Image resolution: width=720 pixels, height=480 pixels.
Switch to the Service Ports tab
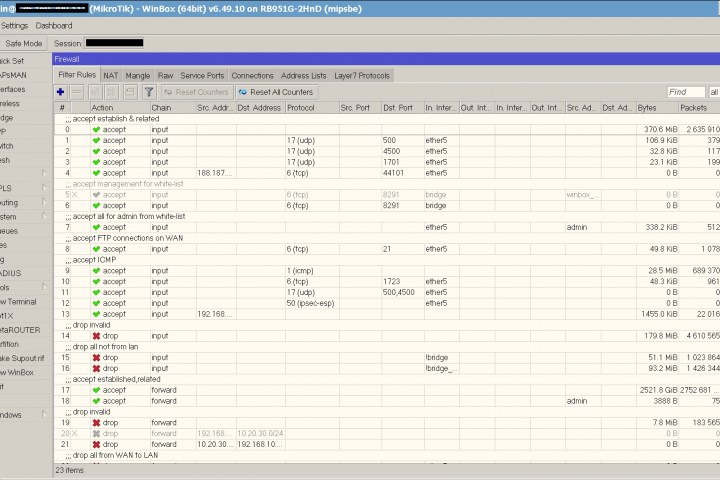click(x=202, y=76)
